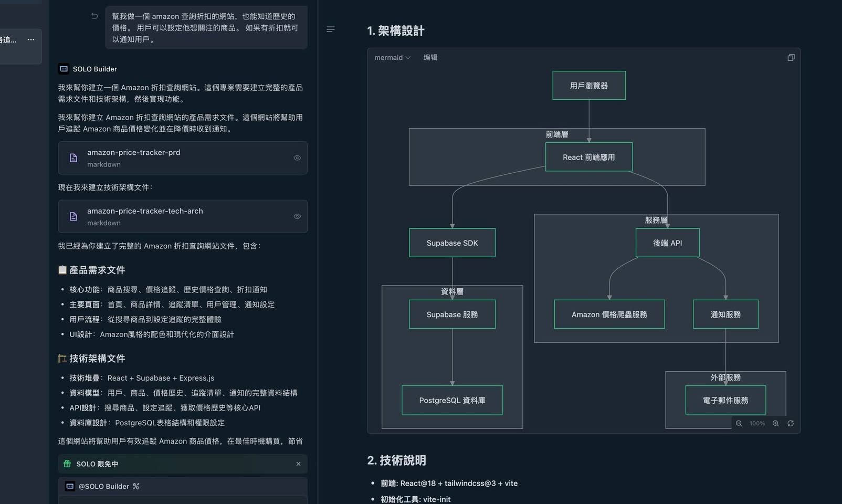Click the 產品需求文件 heading in chat

coord(97,270)
